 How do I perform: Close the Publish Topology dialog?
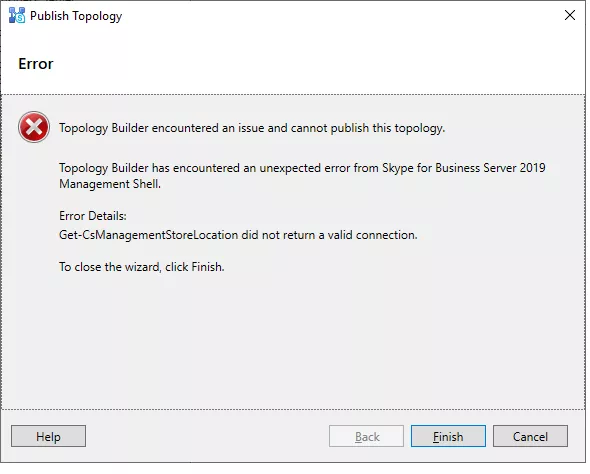click(570, 15)
